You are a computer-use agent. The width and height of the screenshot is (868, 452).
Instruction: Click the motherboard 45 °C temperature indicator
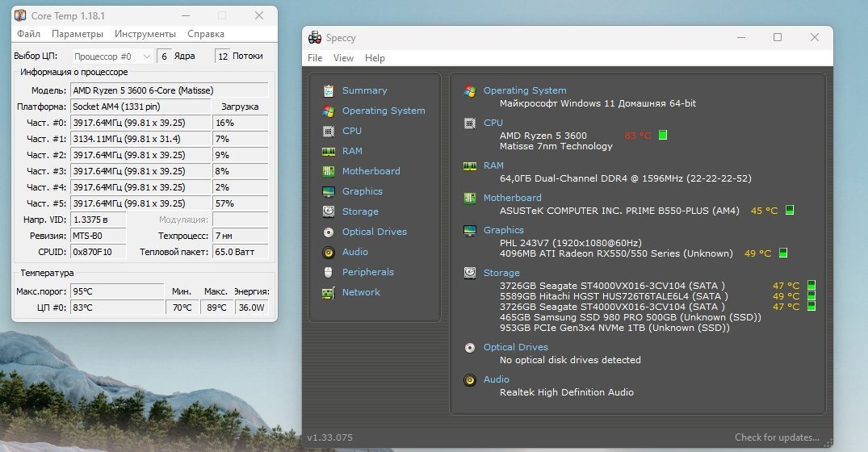tap(790, 210)
